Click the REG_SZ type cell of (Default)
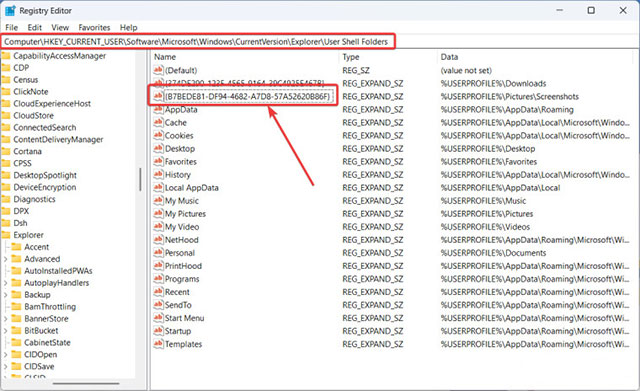Image resolution: width=640 pixels, height=391 pixels. point(356,70)
